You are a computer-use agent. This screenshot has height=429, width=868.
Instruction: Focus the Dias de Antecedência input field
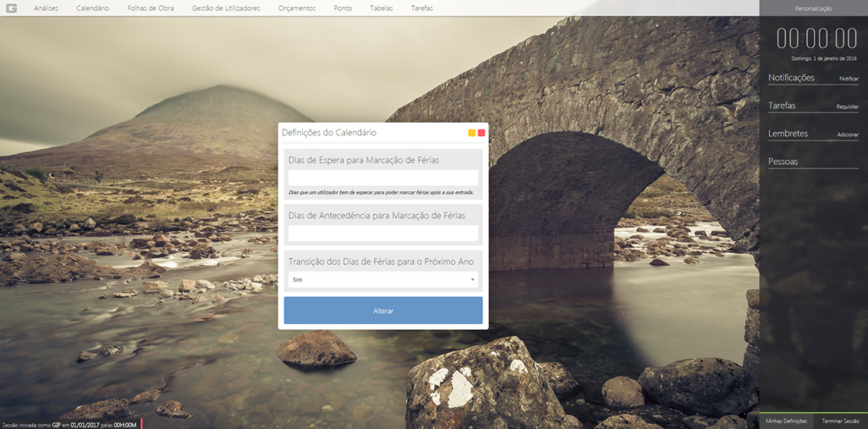tap(382, 233)
